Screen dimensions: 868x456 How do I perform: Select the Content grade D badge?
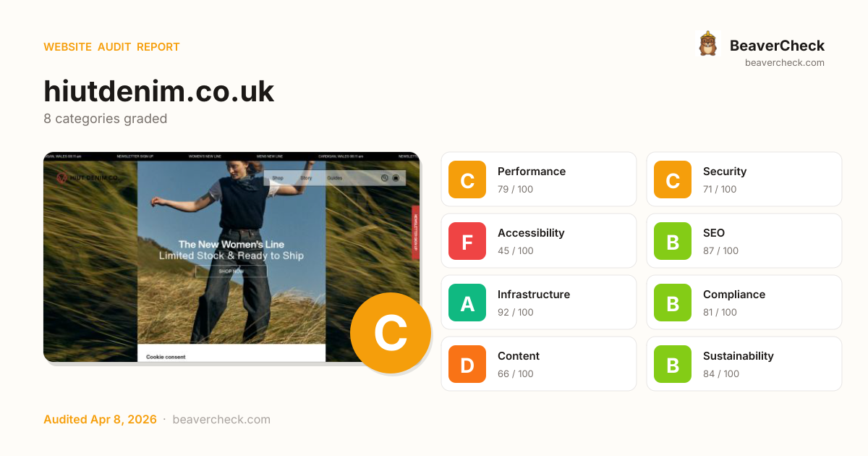[x=467, y=364]
